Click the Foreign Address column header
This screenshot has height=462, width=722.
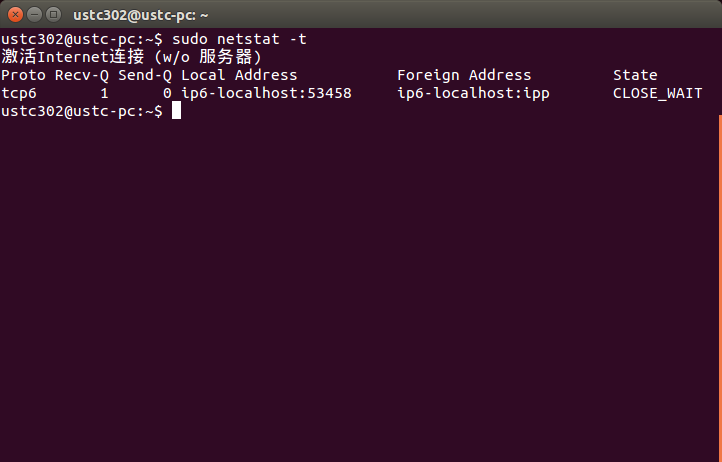464,75
